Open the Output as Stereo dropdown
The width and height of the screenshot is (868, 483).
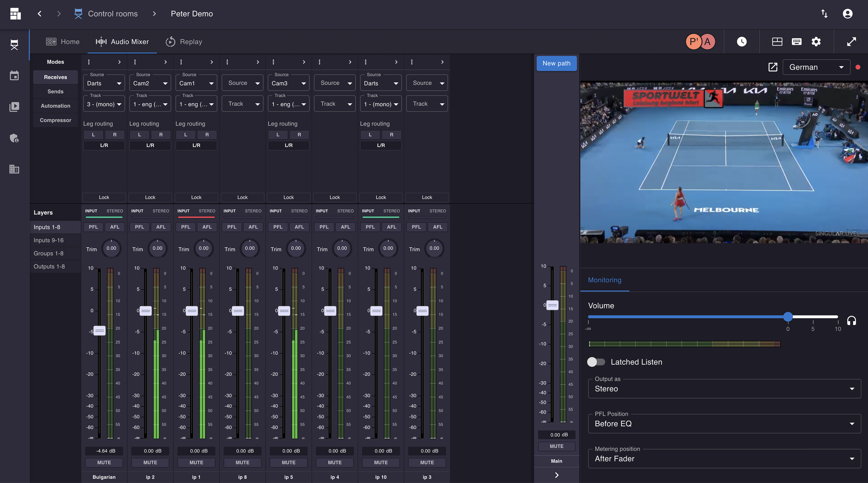(724, 389)
